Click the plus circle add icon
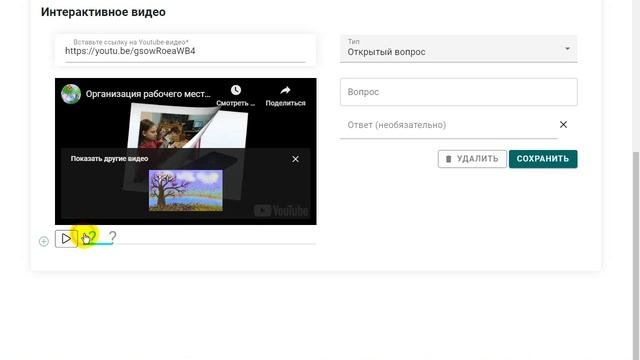The width and height of the screenshot is (640, 360). [44, 242]
